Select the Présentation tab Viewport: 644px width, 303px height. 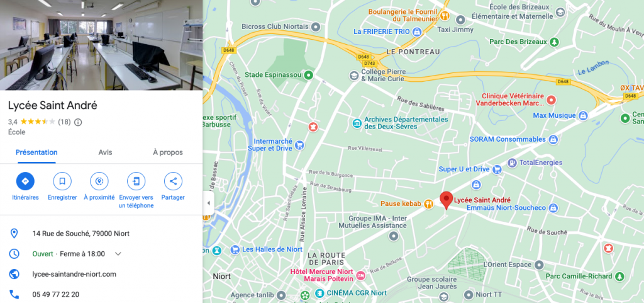(x=36, y=152)
